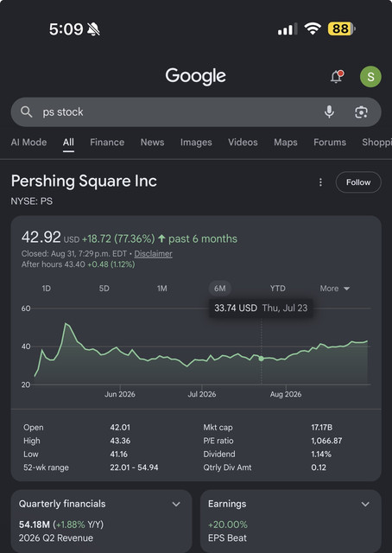Click the 5:09 clock in status bar
392x553 pixels.
(66, 29)
